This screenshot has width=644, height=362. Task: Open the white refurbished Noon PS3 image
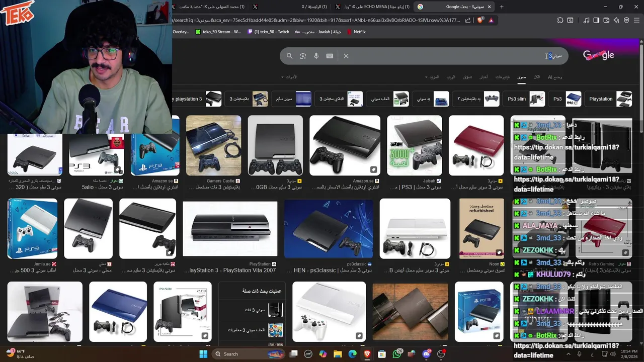[x=481, y=228]
